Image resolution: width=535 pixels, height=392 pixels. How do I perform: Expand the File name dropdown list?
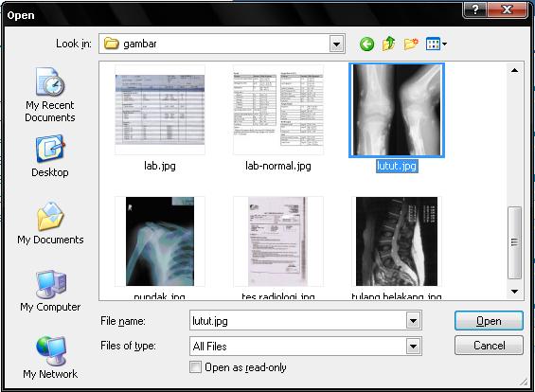click(413, 321)
